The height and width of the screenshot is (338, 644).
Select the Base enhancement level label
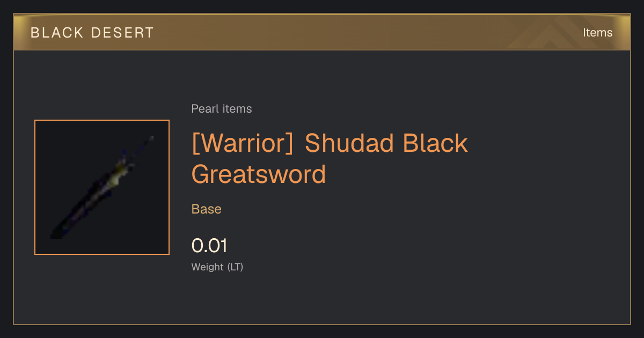point(207,209)
